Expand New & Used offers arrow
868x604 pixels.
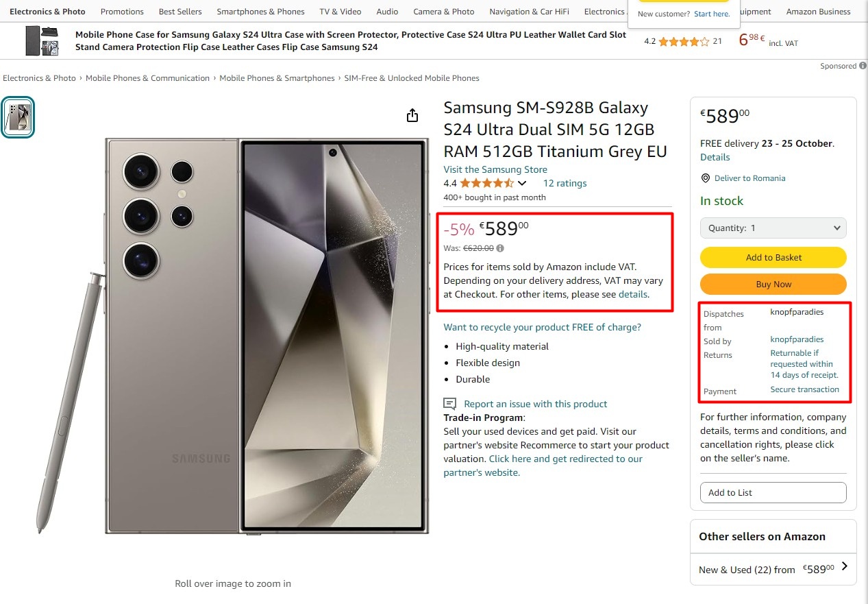point(845,566)
